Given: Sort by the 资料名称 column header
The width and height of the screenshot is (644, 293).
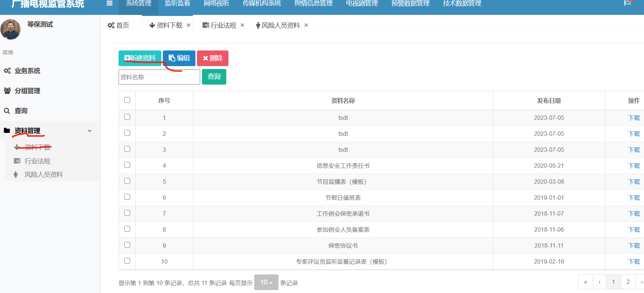Looking at the screenshot, I should point(343,101).
